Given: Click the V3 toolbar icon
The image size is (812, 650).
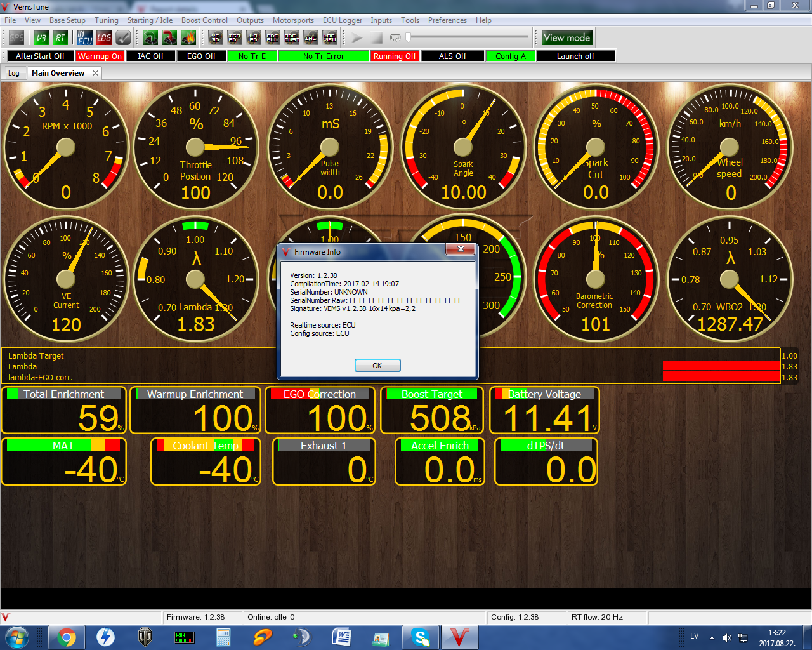Looking at the screenshot, I should click(x=41, y=38).
